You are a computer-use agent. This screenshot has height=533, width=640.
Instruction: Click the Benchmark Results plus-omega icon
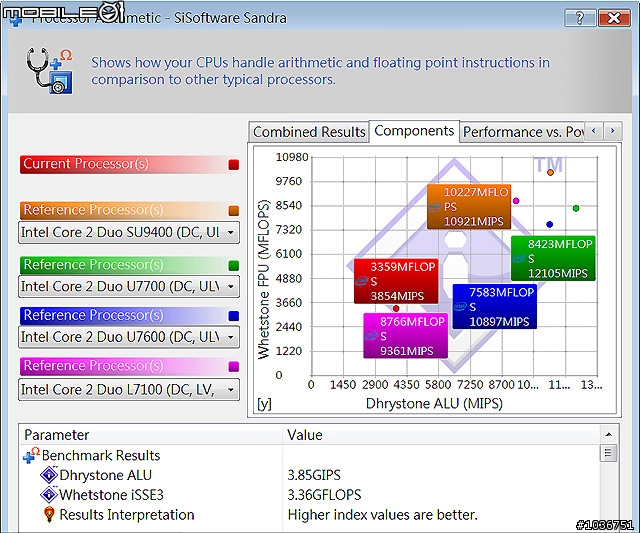[x=31, y=455]
